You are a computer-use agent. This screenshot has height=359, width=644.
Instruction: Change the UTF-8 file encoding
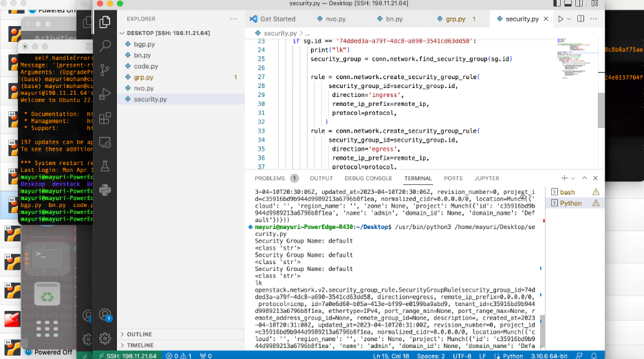pyautogui.click(x=462, y=356)
